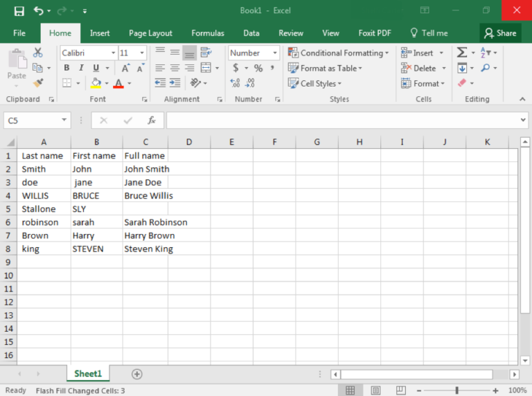Toggle underline formatting
532x396 pixels.
tap(96, 68)
